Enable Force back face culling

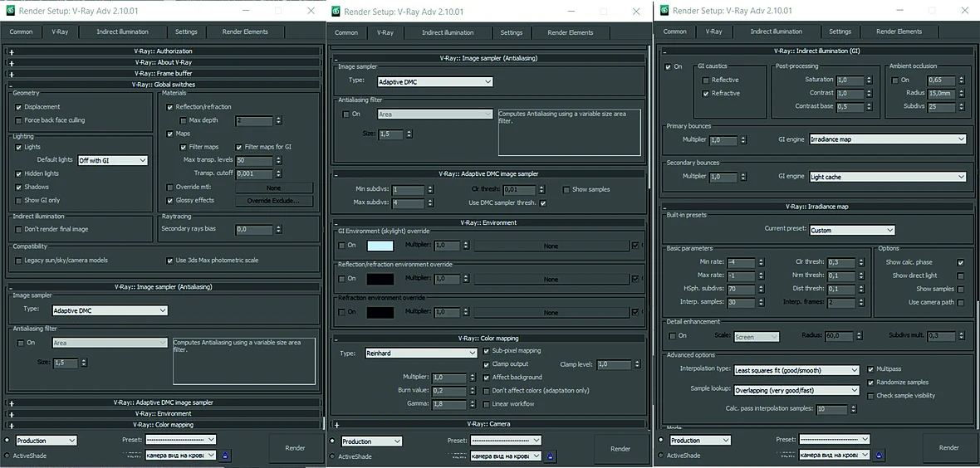19,120
